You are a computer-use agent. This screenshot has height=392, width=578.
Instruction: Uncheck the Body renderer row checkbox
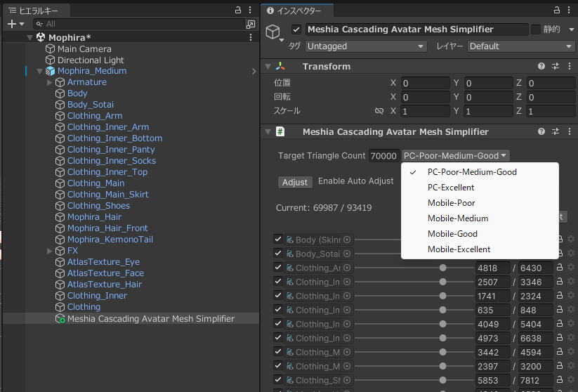pyautogui.click(x=278, y=239)
